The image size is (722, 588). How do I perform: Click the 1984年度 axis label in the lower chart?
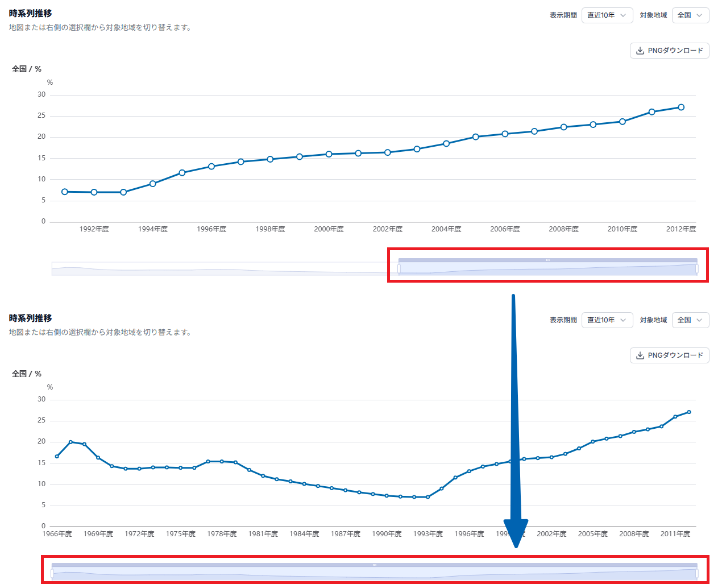coord(304,534)
